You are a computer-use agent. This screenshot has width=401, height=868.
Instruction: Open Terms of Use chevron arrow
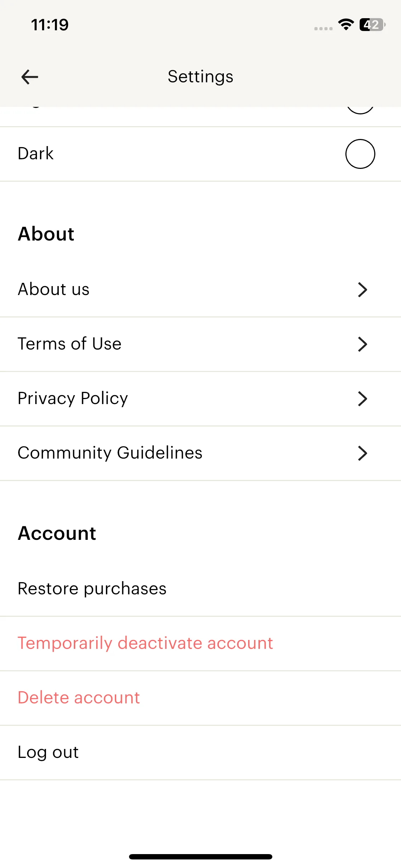click(363, 344)
